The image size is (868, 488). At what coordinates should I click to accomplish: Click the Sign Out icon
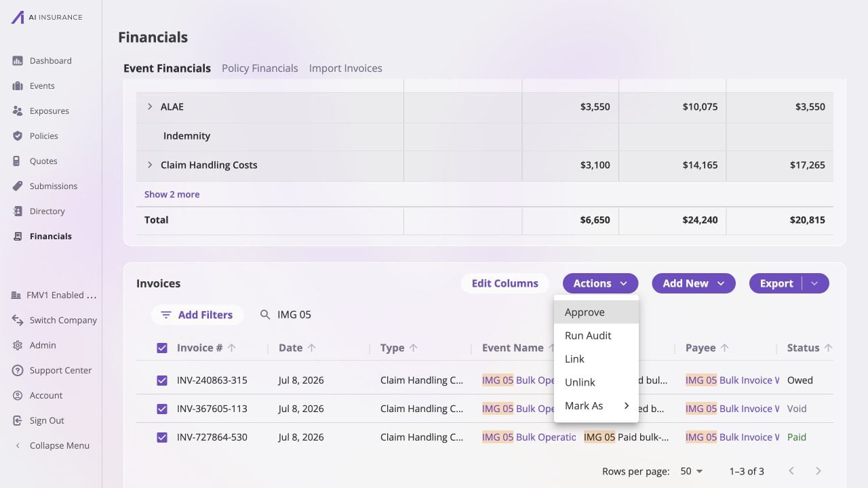[18, 421]
